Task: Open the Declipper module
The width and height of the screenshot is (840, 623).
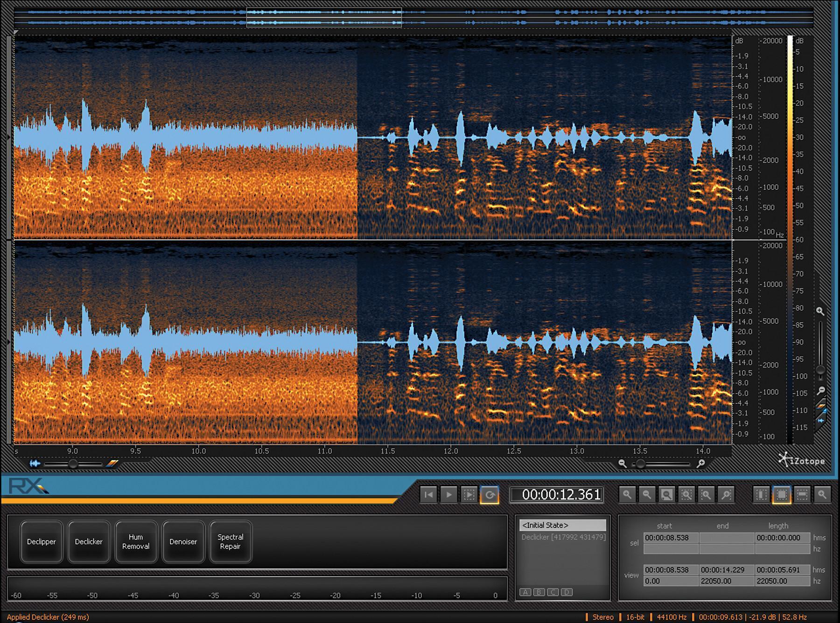Action: point(42,542)
